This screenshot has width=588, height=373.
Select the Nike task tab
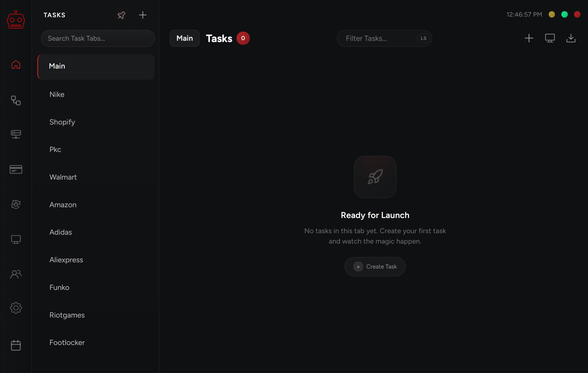coord(57,95)
